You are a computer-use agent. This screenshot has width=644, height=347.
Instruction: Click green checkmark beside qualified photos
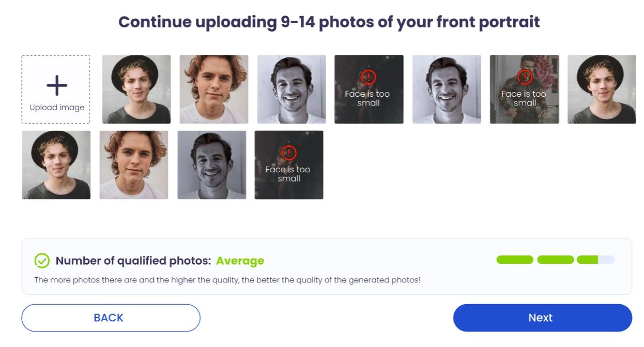[x=42, y=261]
